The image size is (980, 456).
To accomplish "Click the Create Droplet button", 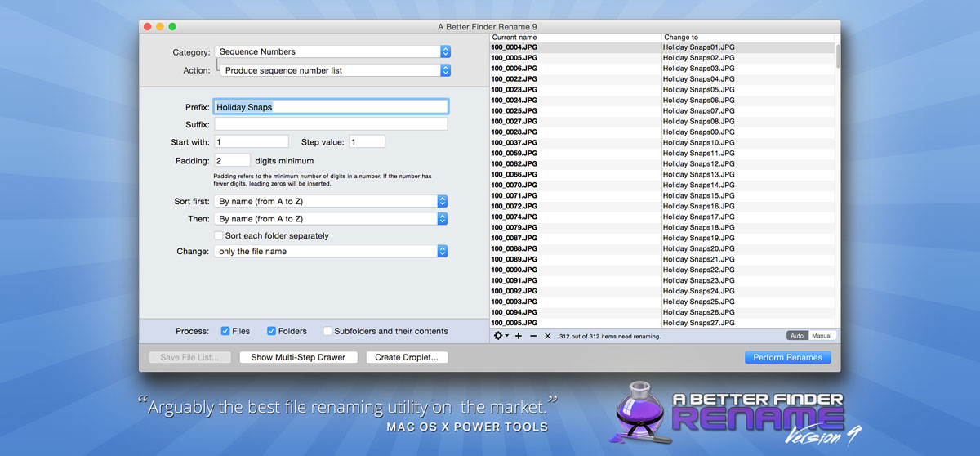I will point(407,357).
